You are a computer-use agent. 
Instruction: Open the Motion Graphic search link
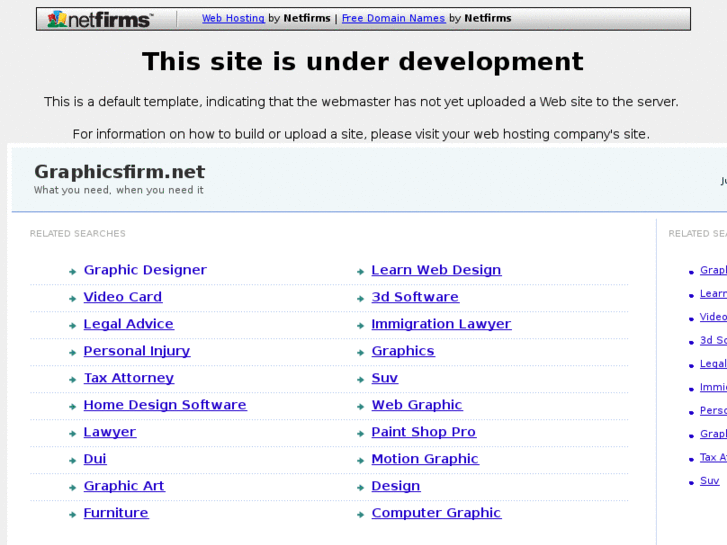click(x=425, y=459)
